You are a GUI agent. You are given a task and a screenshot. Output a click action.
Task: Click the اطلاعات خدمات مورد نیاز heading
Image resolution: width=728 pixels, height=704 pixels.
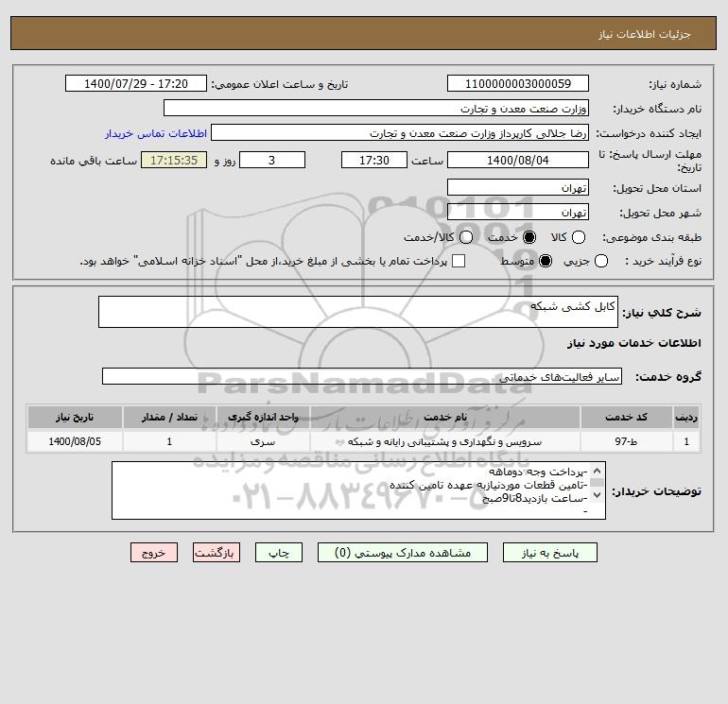click(633, 343)
